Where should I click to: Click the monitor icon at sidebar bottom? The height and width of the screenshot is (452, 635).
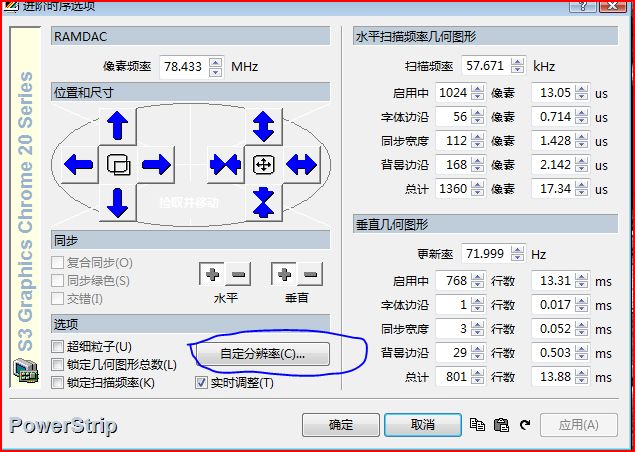tap(26, 371)
